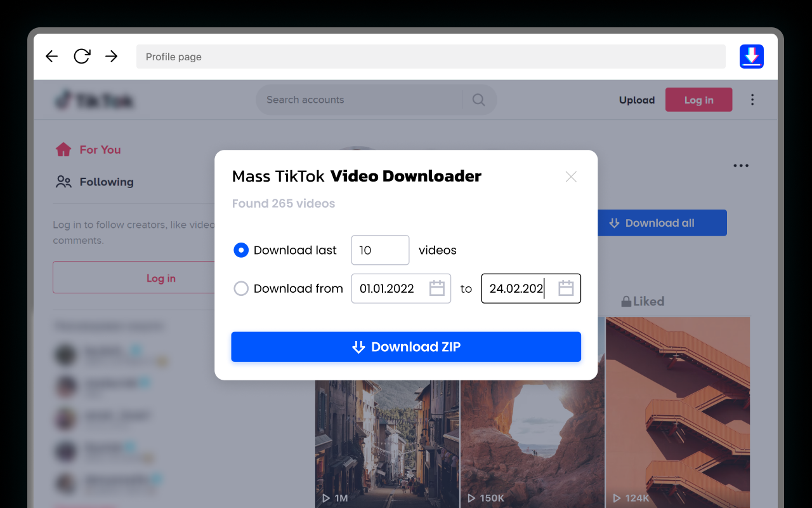Screen dimensions: 812x508
Task: Click the locked Liked tab padlock icon
Action: tap(625, 301)
